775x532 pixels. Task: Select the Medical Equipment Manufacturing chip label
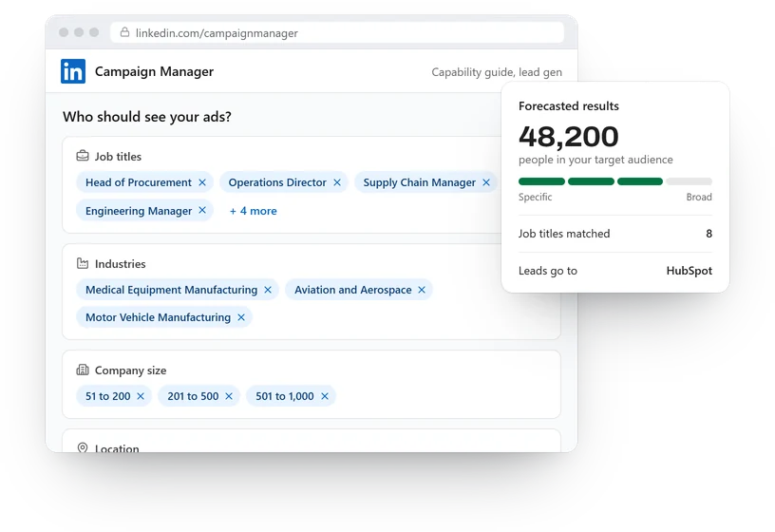172,290
